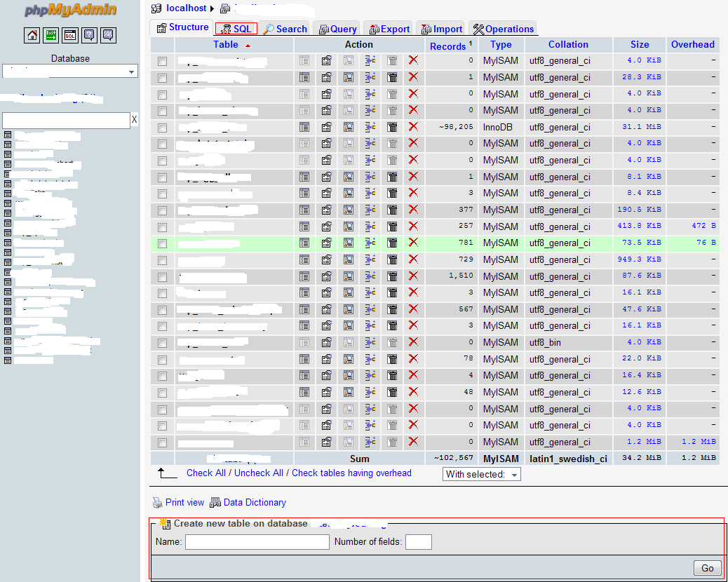
Task: Tick the checkbox for the InnoDB table
Action: 163,128
